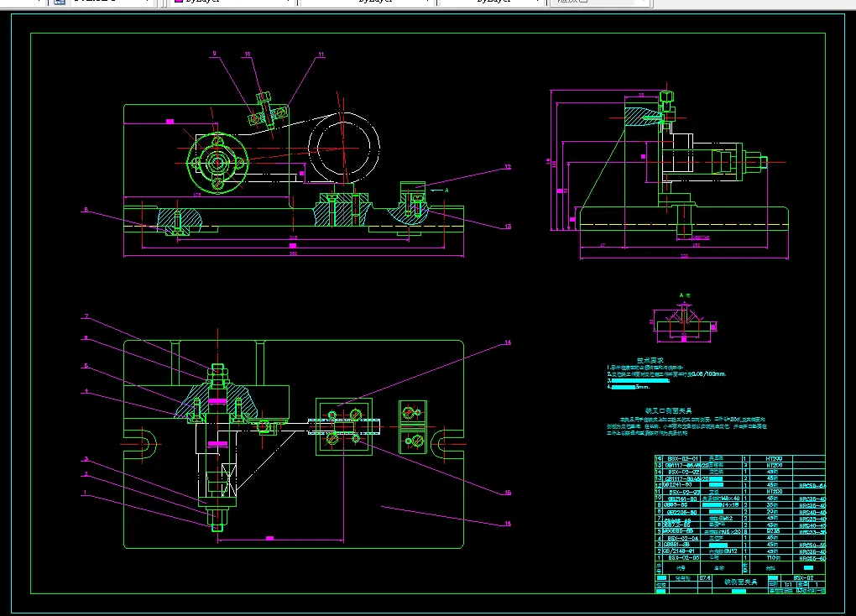856x616 pixels.
Task: Open the linetype ByLayer dropdown
Action: point(368,2)
